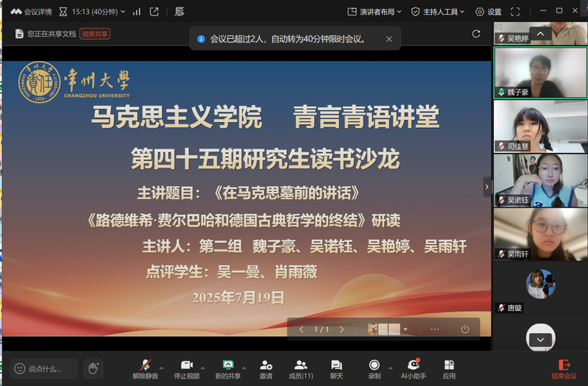Click the striped annotation icon in top bar
Viewport: 588px width, 386px height.
click(x=180, y=12)
